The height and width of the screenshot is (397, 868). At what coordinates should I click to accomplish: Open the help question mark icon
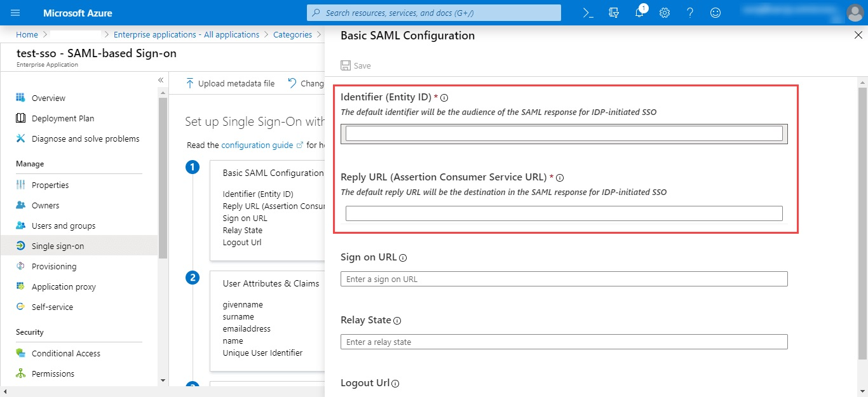pyautogui.click(x=690, y=13)
